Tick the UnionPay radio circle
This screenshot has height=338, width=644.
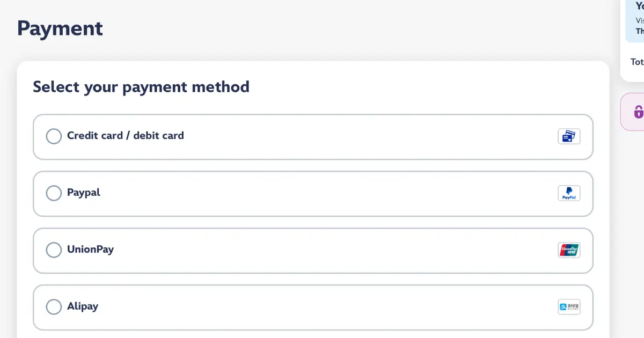54,250
